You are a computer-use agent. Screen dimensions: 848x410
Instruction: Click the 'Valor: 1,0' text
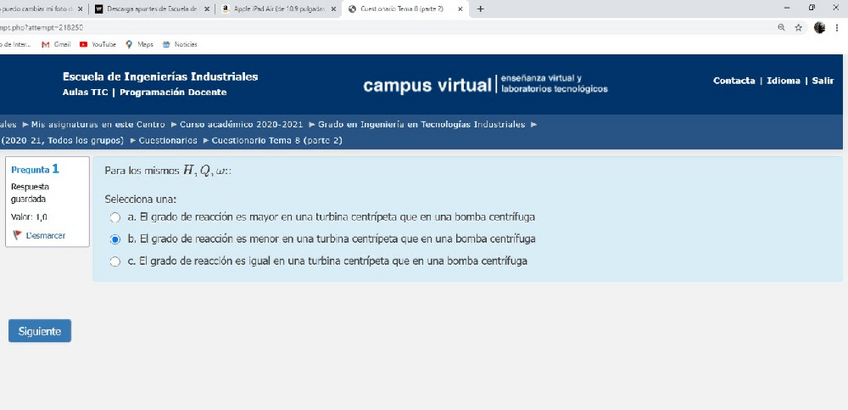point(29,217)
